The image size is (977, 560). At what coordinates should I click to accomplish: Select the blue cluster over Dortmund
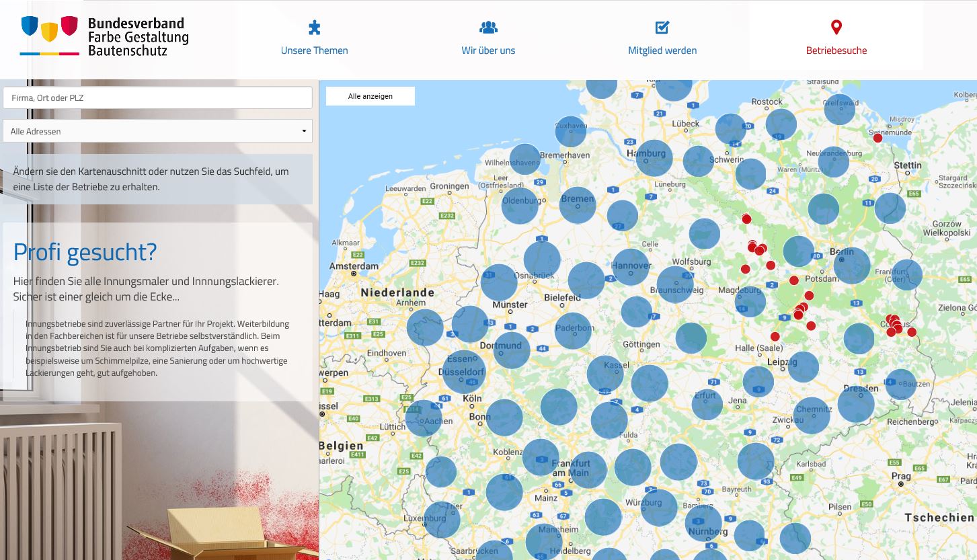(x=512, y=350)
